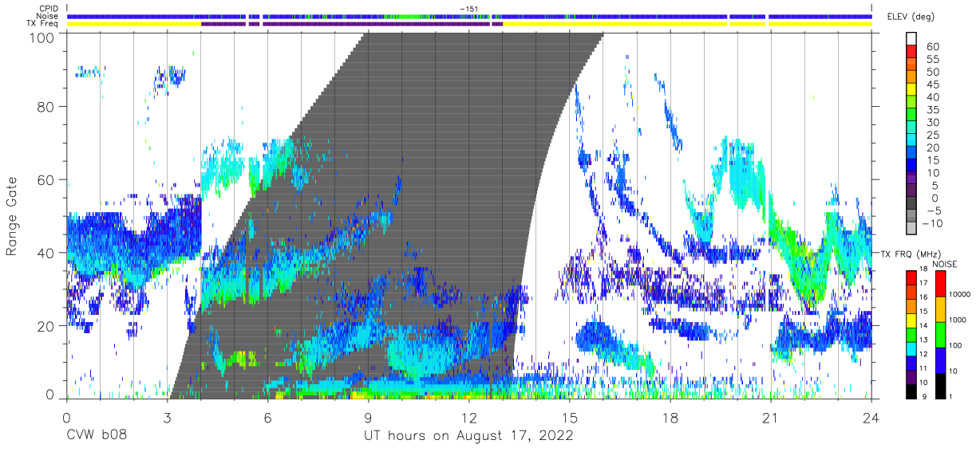Click the 'CPID' row label
Viewport: 980px width, 452px height.
49,8
